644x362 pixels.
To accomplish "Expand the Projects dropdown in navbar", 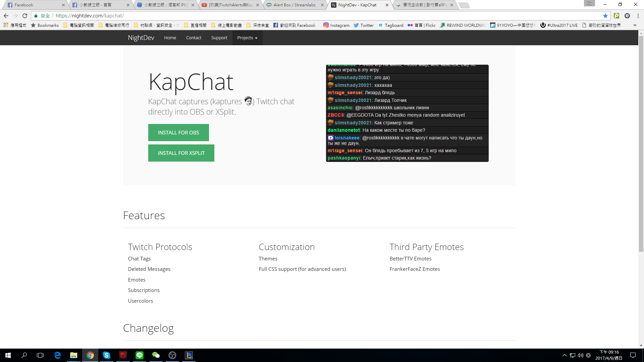I will click(247, 38).
